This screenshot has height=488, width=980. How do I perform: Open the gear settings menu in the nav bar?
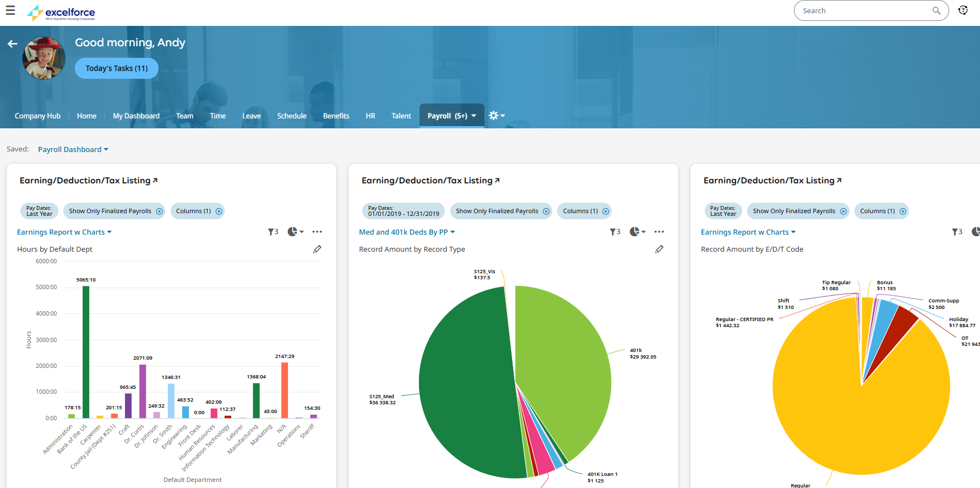tap(497, 116)
